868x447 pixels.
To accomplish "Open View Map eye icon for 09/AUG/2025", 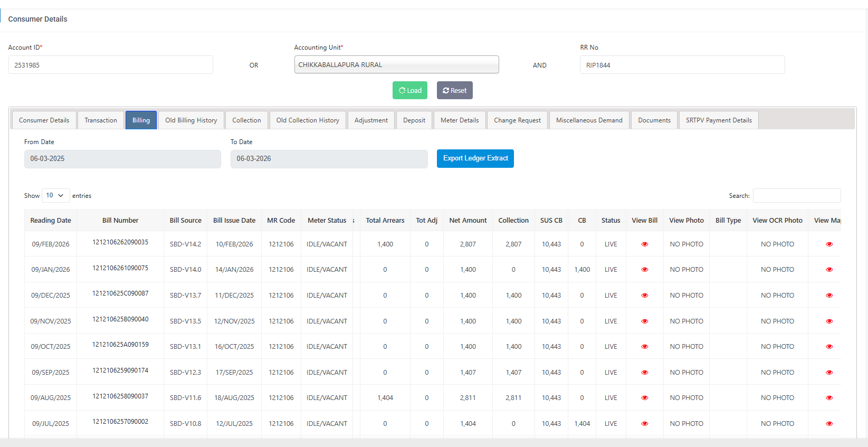I will [x=829, y=398].
